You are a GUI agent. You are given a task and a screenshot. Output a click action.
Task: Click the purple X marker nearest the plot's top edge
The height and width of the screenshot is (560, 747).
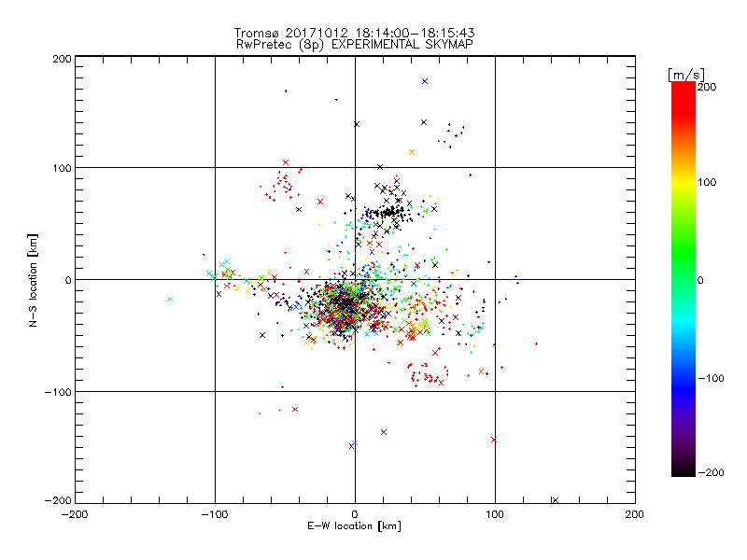pyautogui.click(x=425, y=81)
